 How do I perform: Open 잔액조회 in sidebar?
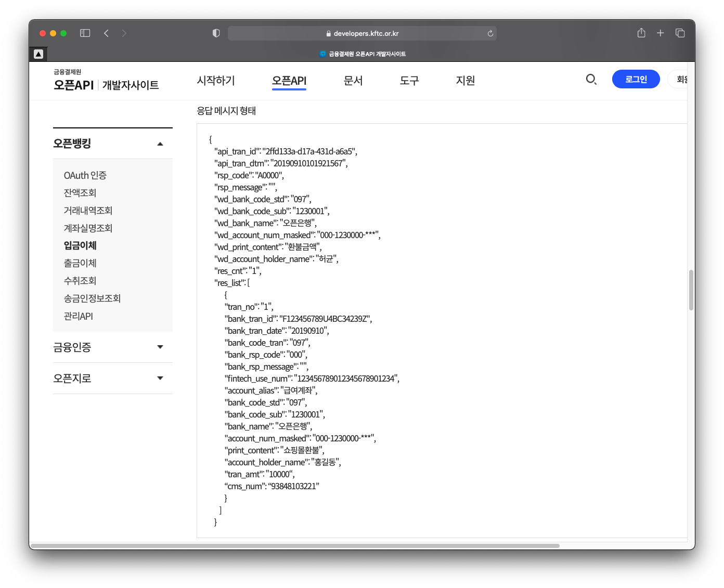point(80,193)
